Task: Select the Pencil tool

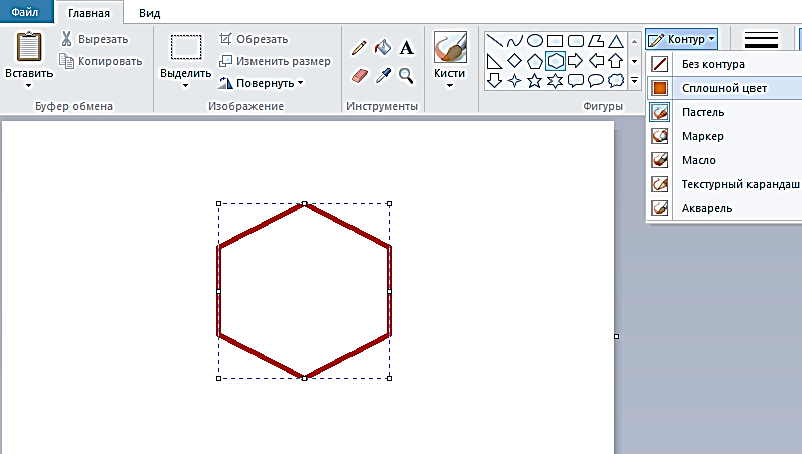Action: click(359, 48)
